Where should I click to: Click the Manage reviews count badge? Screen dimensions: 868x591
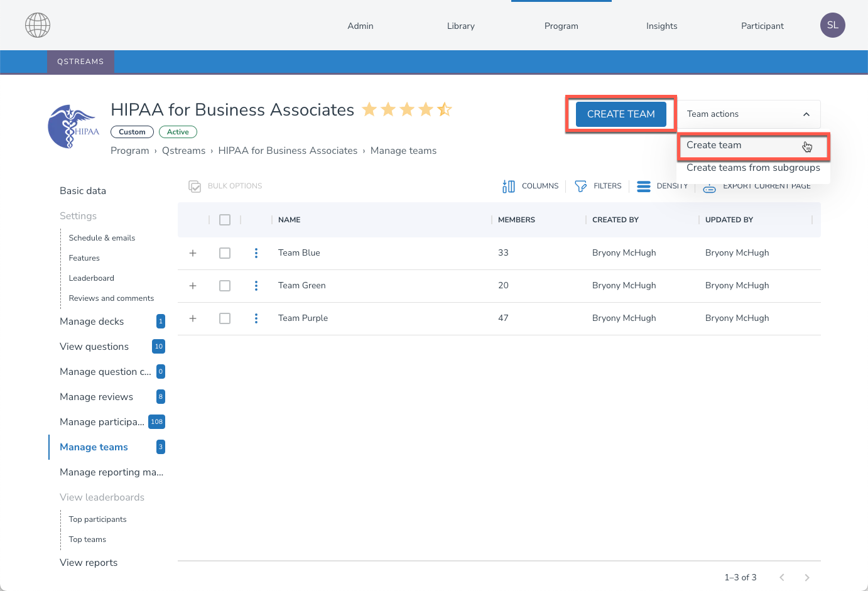[x=161, y=397]
